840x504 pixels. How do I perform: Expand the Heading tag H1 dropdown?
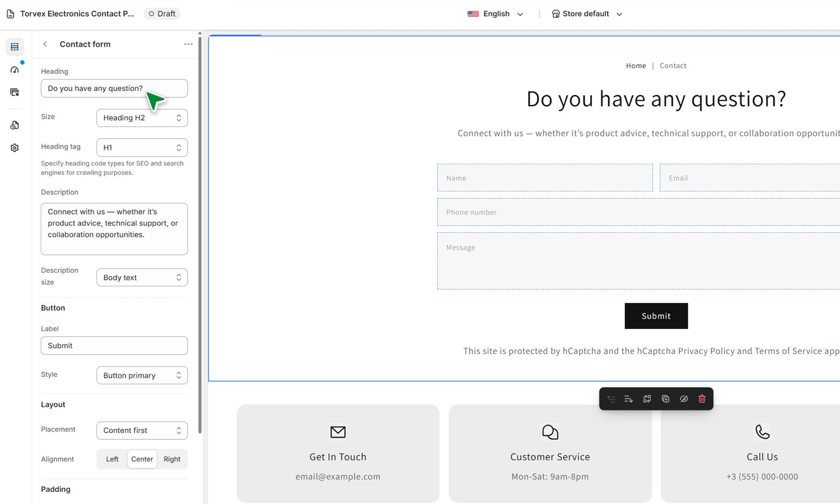click(142, 148)
